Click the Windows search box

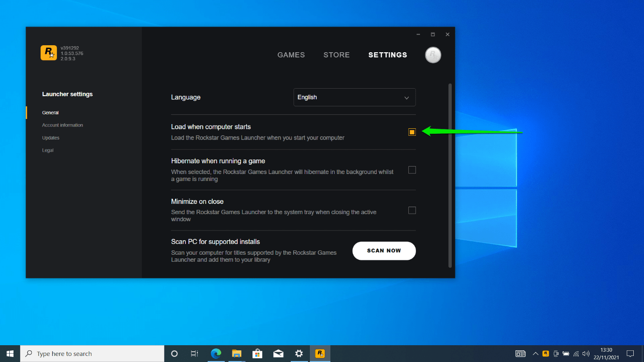pyautogui.click(x=93, y=354)
